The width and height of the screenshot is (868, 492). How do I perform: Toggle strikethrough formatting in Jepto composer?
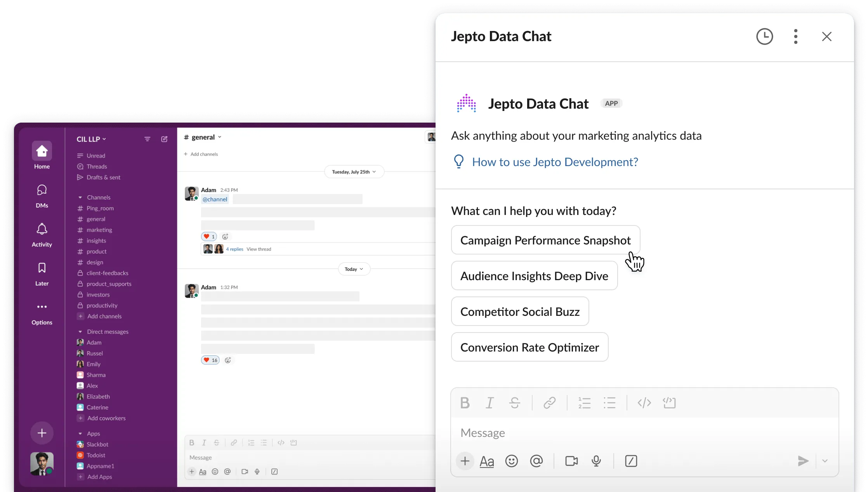(515, 403)
